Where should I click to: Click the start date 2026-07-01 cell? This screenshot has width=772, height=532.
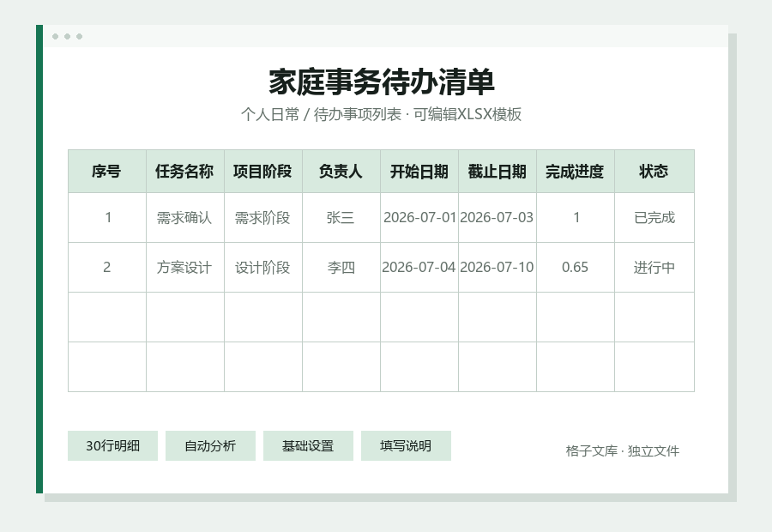click(x=419, y=218)
